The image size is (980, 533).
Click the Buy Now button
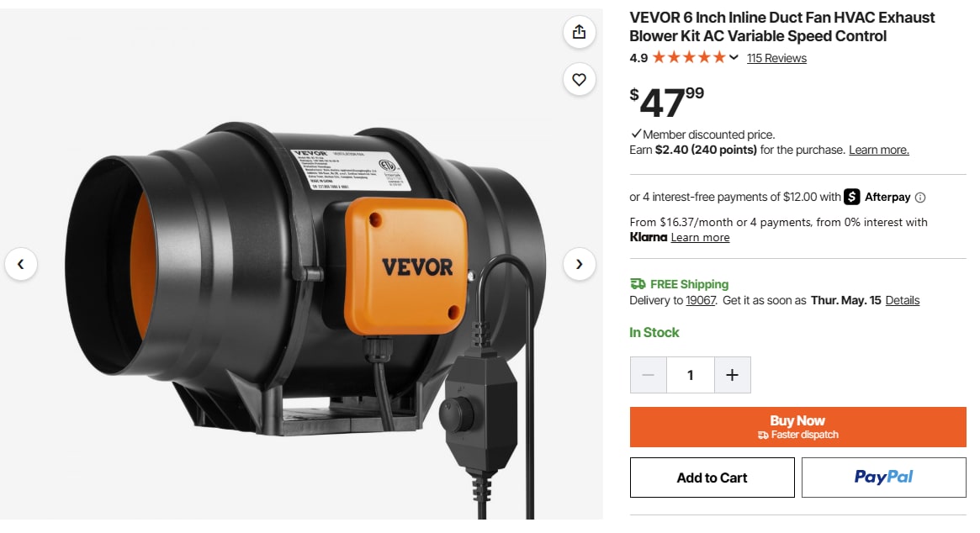[798, 427]
